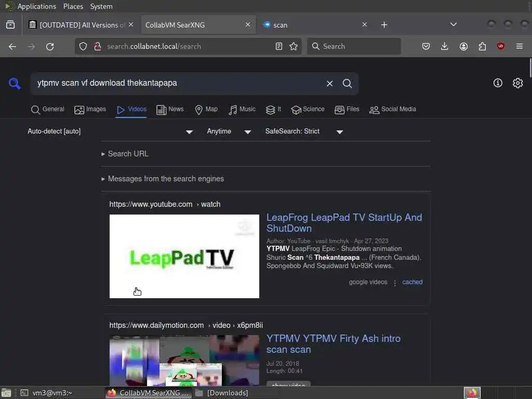This screenshot has height=399, width=532.
Task: Click the insecure connection padlock icon
Action: pyautogui.click(x=98, y=46)
